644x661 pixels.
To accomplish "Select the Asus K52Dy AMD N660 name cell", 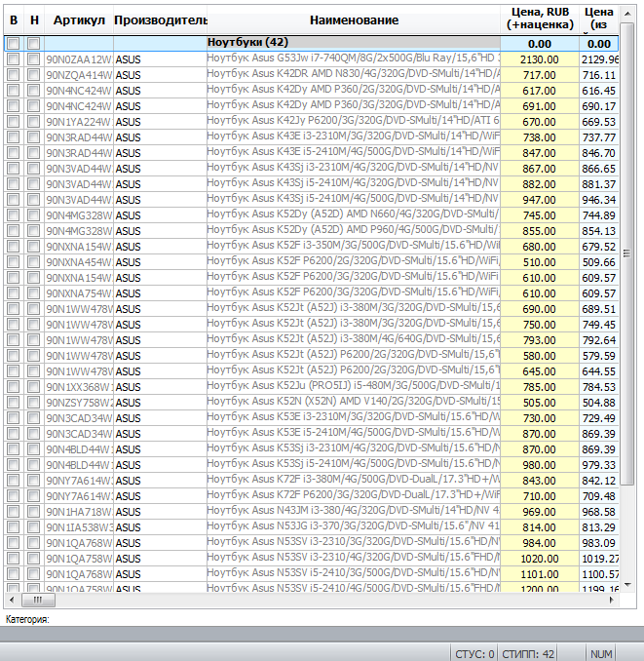I will (x=354, y=215).
